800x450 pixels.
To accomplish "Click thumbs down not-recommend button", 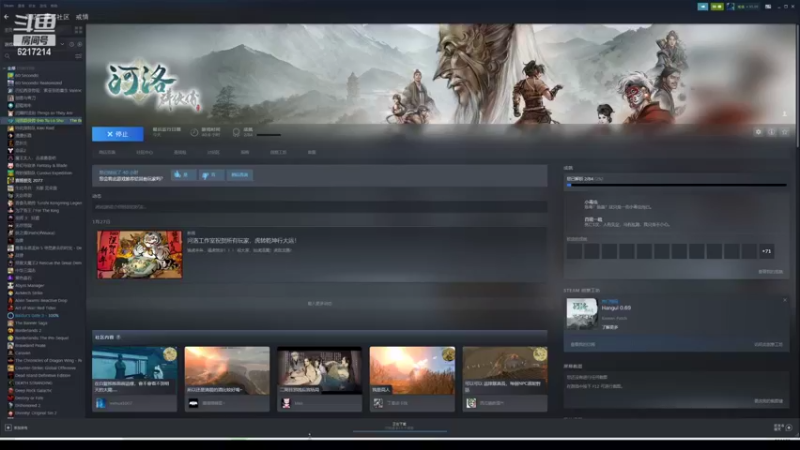I will pos(211,175).
